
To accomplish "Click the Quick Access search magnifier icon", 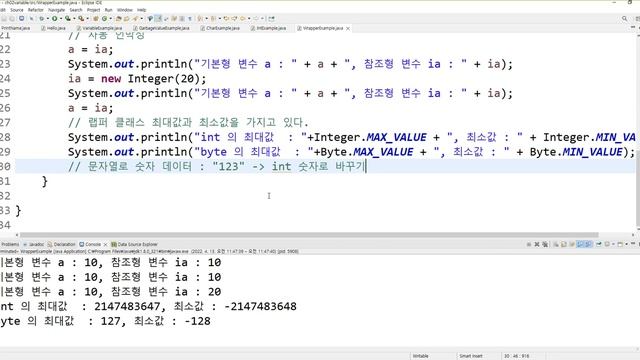I will 624,19.
